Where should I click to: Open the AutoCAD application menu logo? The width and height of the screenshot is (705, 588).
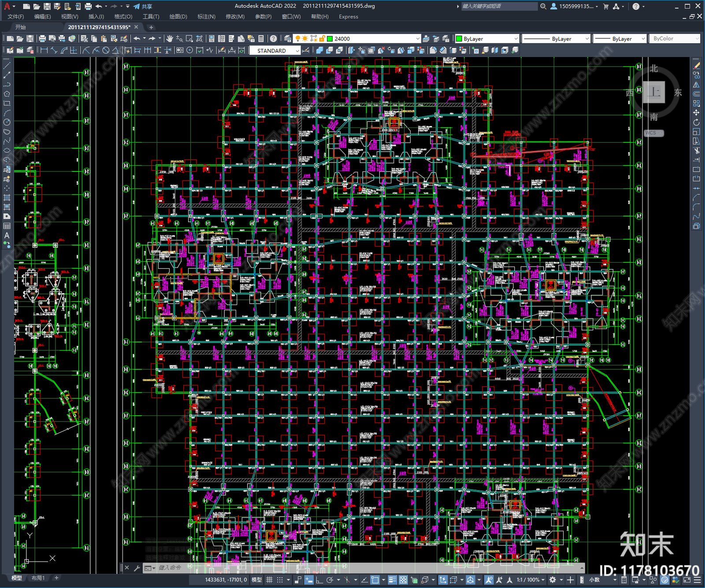[x=7, y=6]
